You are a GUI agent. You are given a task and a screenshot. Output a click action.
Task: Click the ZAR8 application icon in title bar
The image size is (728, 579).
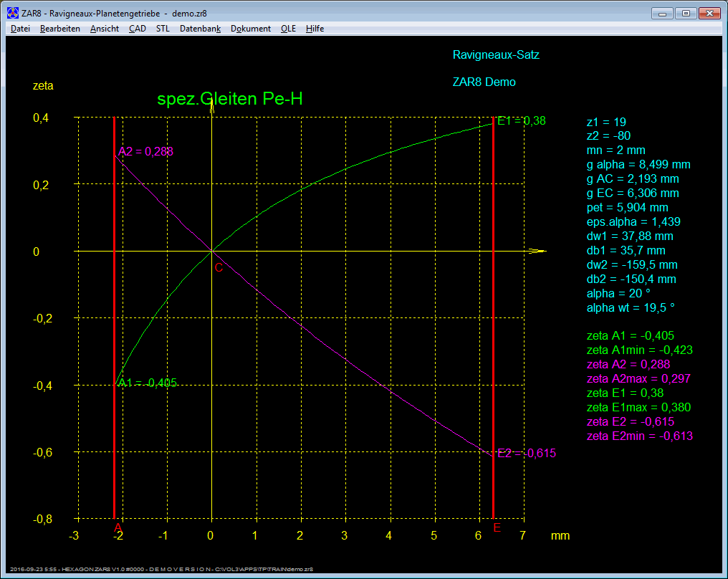(x=13, y=13)
